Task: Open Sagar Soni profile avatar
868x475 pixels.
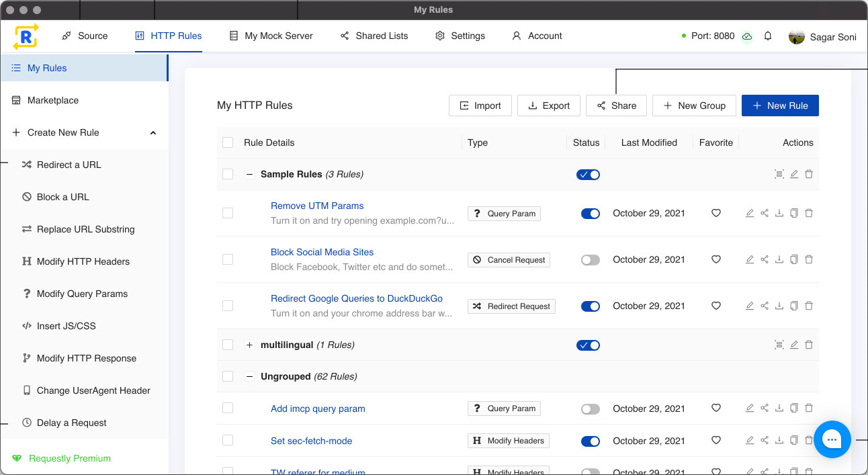Action: (797, 36)
